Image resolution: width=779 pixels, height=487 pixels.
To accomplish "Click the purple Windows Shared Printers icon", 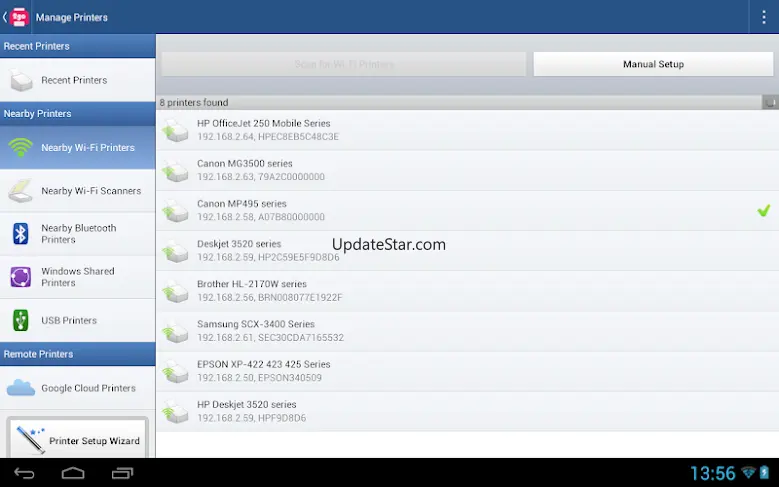I will coord(20,277).
